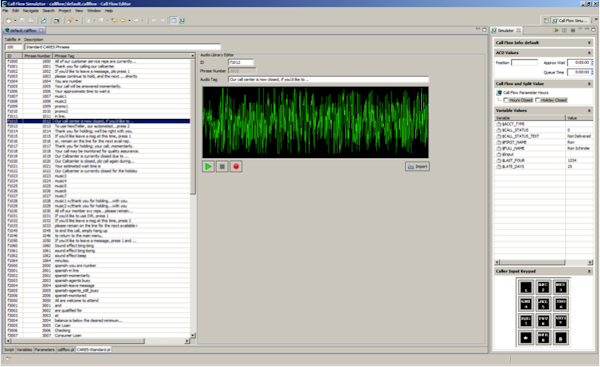Open the Help menu
The height and width of the screenshot is (367, 600).
[x=109, y=11]
